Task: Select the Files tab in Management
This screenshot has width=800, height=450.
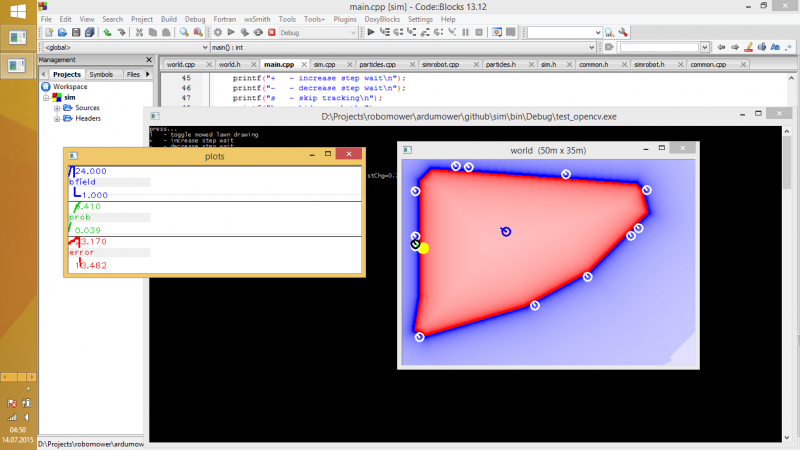Action: [x=133, y=74]
